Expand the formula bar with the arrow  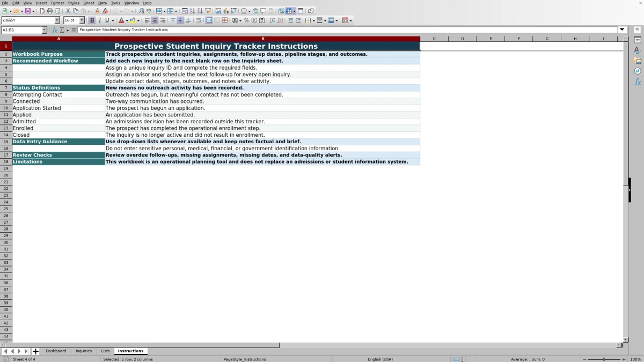point(623,30)
